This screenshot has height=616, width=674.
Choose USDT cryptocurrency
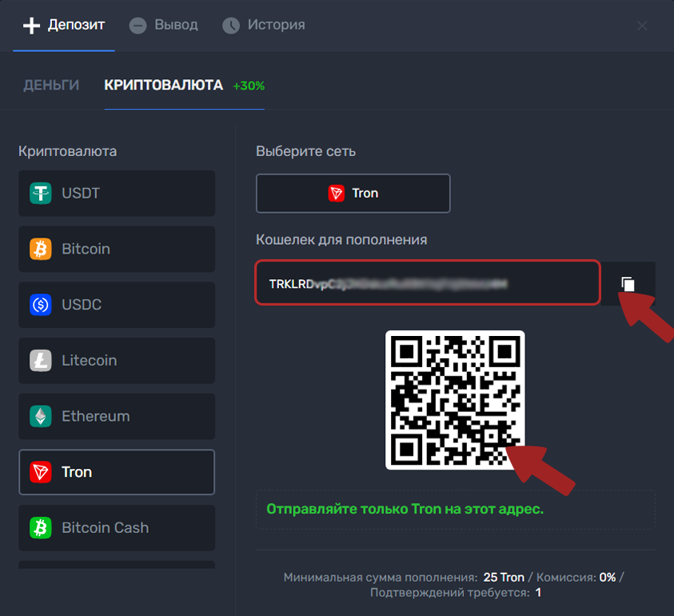click(117, 193)
